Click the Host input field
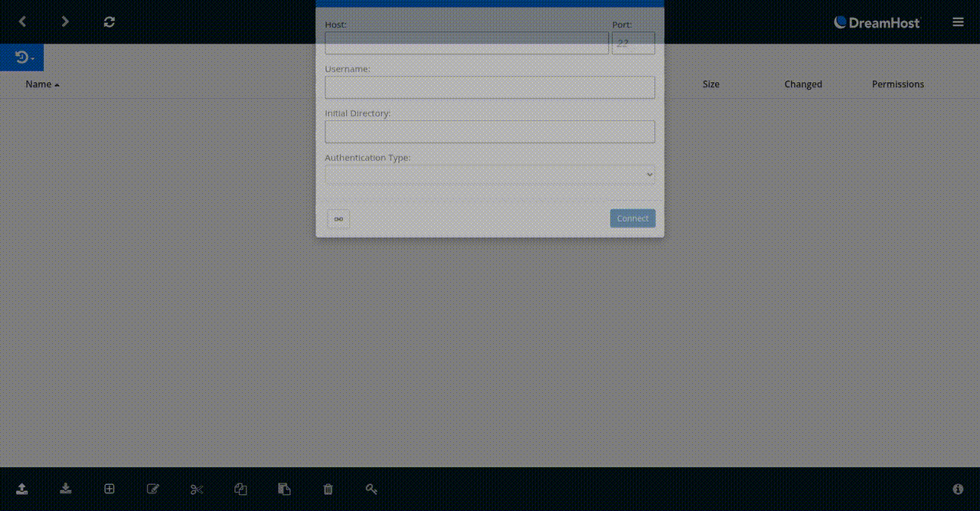 coord(466,43)
